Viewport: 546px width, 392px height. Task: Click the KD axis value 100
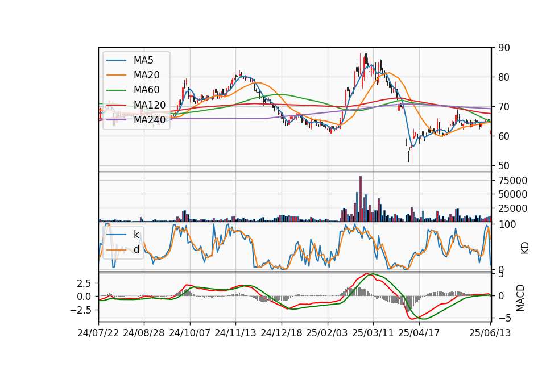coord(507,224)
